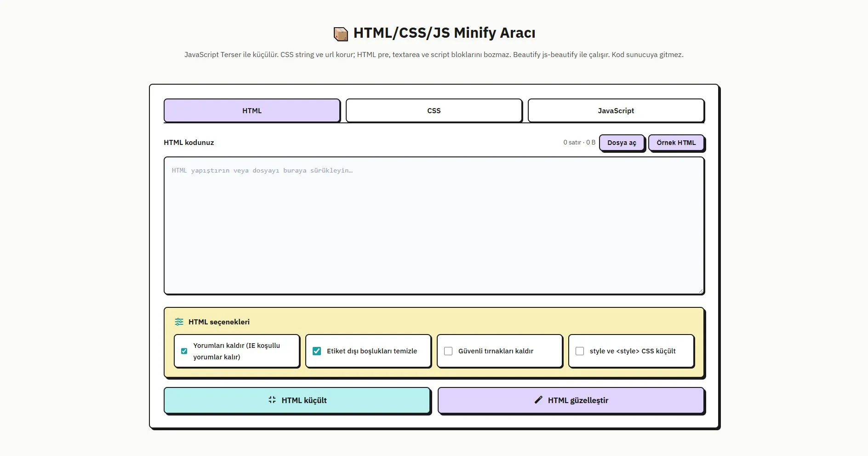Click the shrink icon on HTML küçült button

pos(272,400)
